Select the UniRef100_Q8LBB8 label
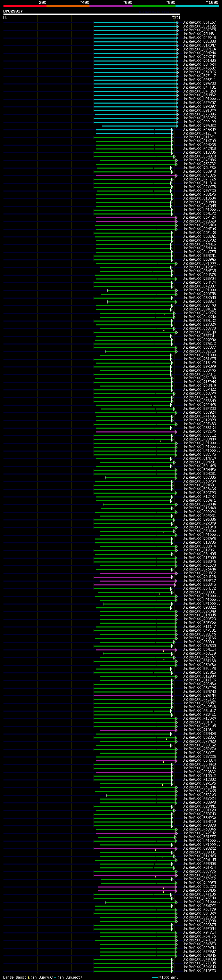The height and width of the screenshot is (980, 222). [x=199, y=41]
